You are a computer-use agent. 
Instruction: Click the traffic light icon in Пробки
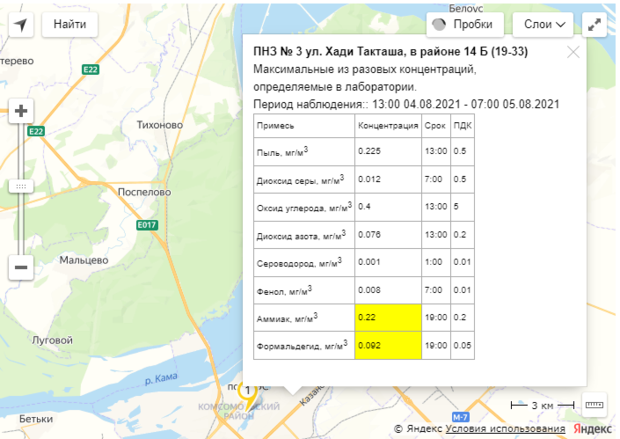click(441, 24)
